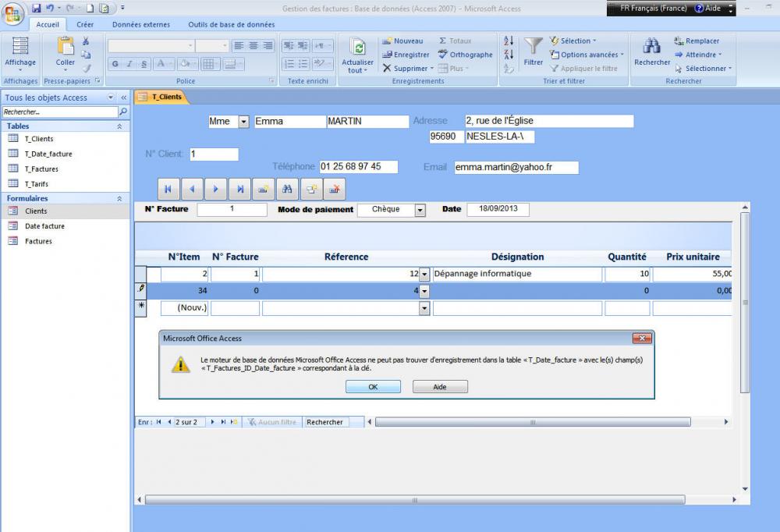Open Tous les objets Access dropdown
Screen dimensions: 780x532
tap(111, 98)
